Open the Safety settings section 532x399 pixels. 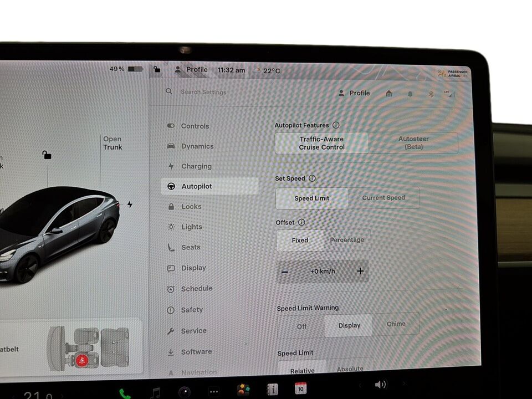(185, 310)
